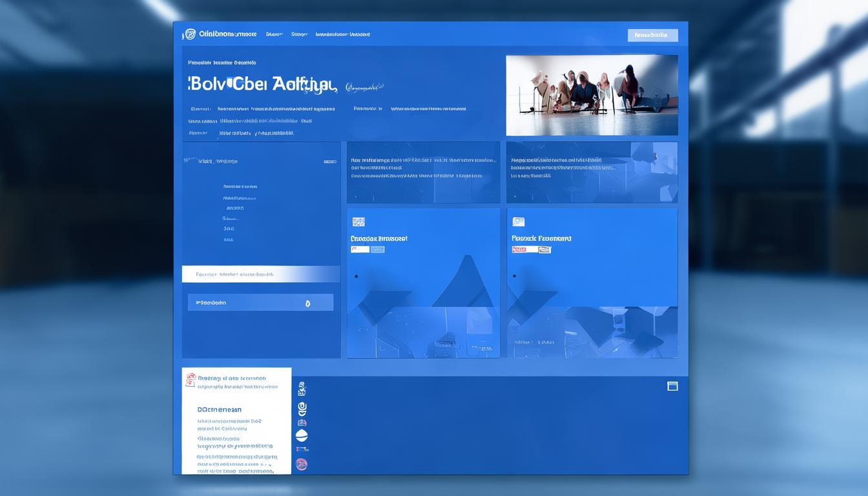Open the second navigation menu item in header
The image size is (868, 496).
(274, 34)
